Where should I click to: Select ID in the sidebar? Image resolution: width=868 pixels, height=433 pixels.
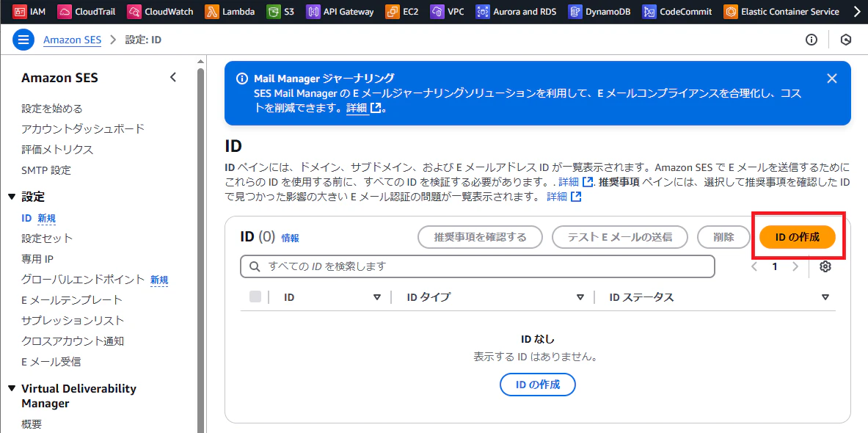(26, 218)
